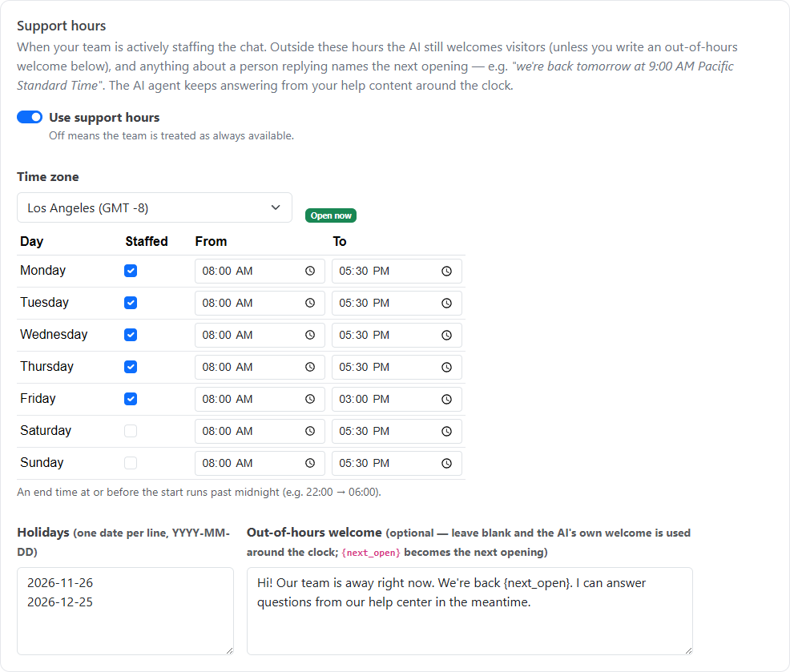Open the Thursday To clock icon
Screen dimensions: 790x672
pos(446,367)
